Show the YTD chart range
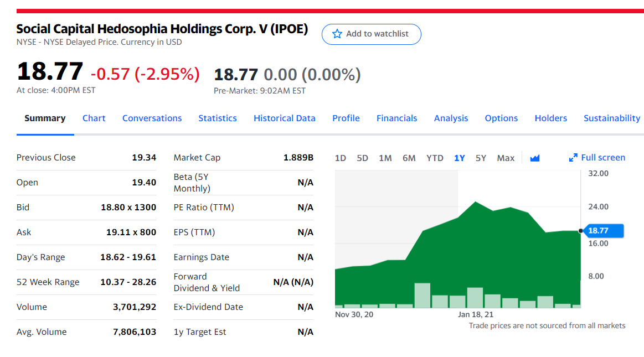 coord(435,158)
